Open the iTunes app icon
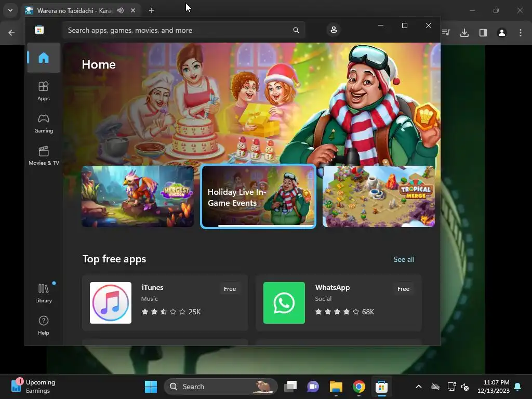 (111, 303)
